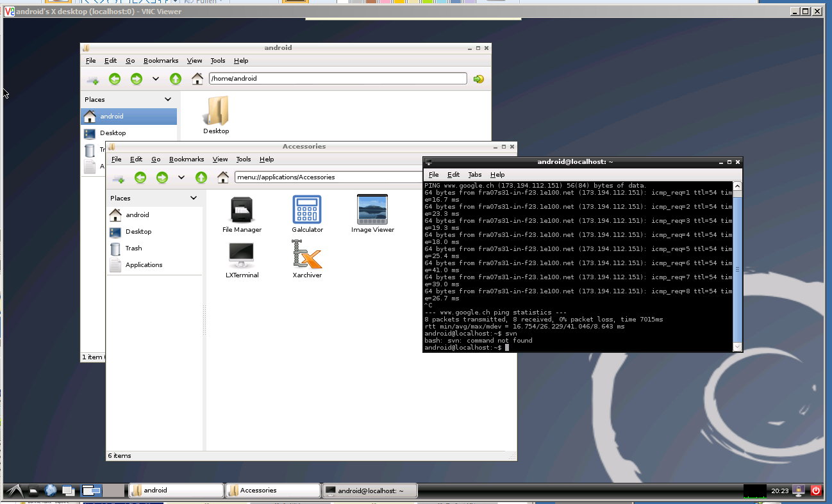Click the android@localhost taskbar button
832x504 pixels.
pos(370,491)
